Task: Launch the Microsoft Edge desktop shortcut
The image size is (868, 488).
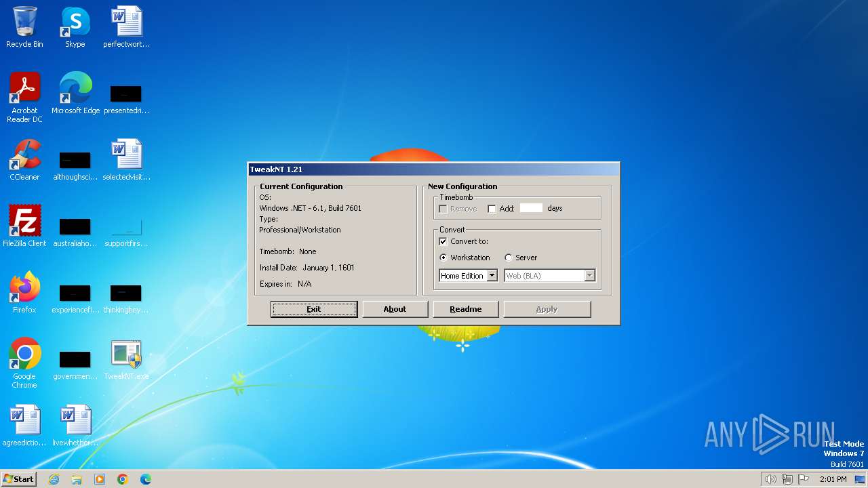Action: (x=75, y=94)
